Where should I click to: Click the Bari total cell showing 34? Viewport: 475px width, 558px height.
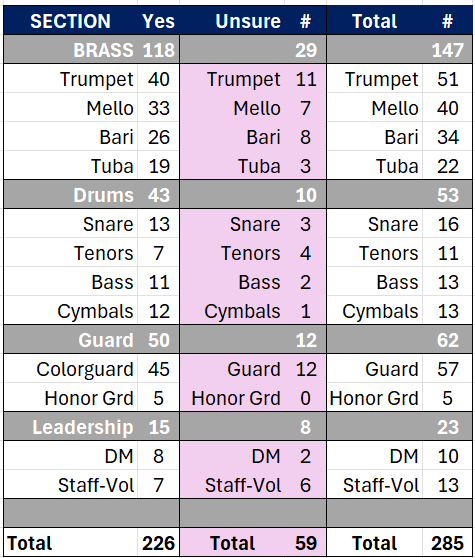[448, 137]
